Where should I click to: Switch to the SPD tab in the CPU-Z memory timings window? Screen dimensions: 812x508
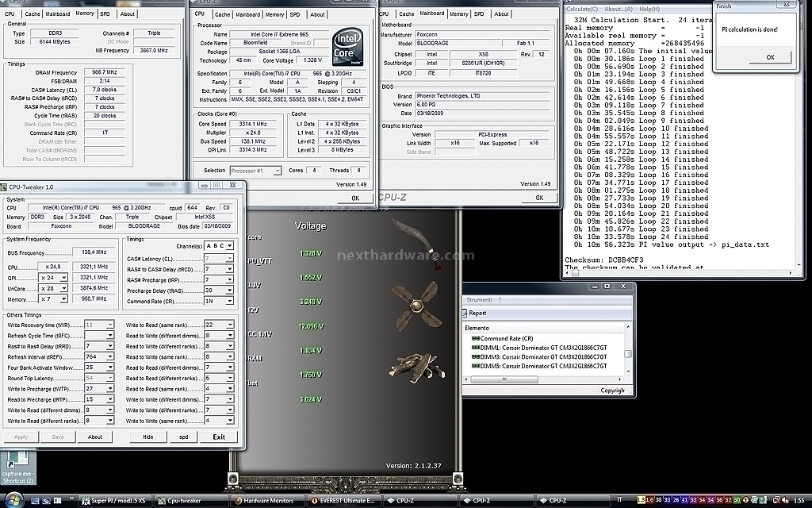tap(105, 14)
